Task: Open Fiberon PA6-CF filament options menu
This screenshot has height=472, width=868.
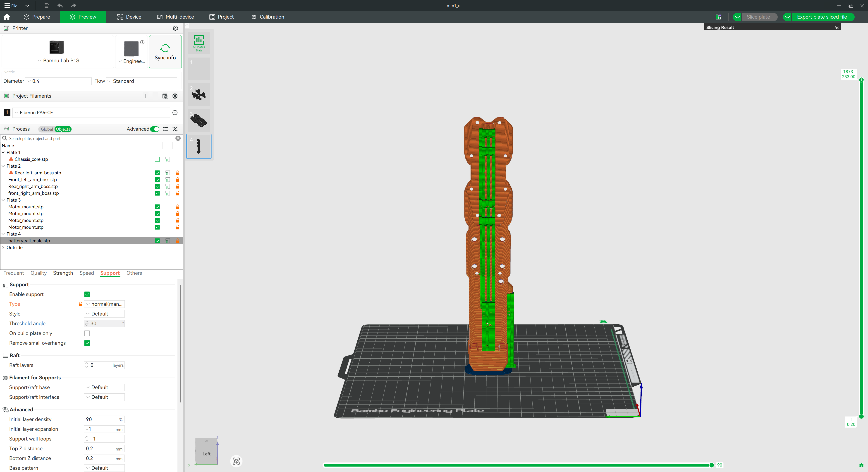Action: [175, 112]
